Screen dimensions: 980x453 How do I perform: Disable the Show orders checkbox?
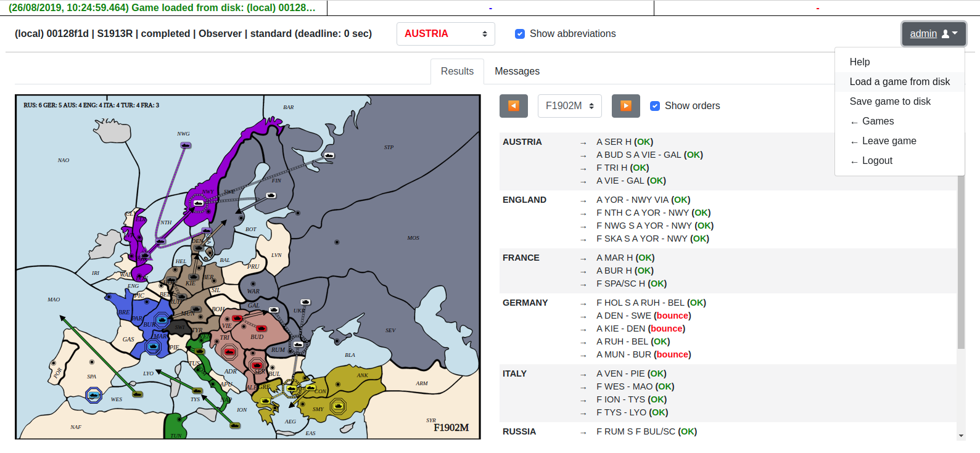point(655,106)
